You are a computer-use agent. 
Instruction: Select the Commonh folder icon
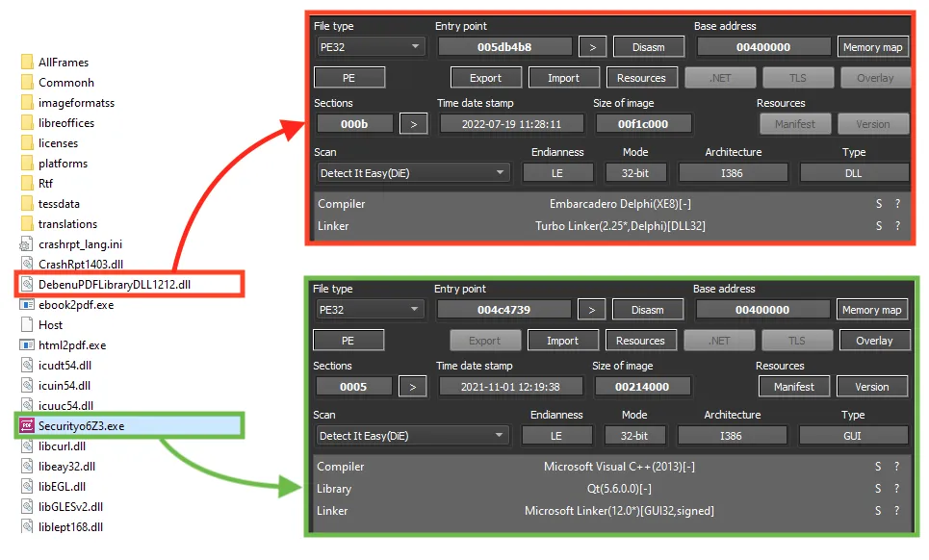(27, 83)
